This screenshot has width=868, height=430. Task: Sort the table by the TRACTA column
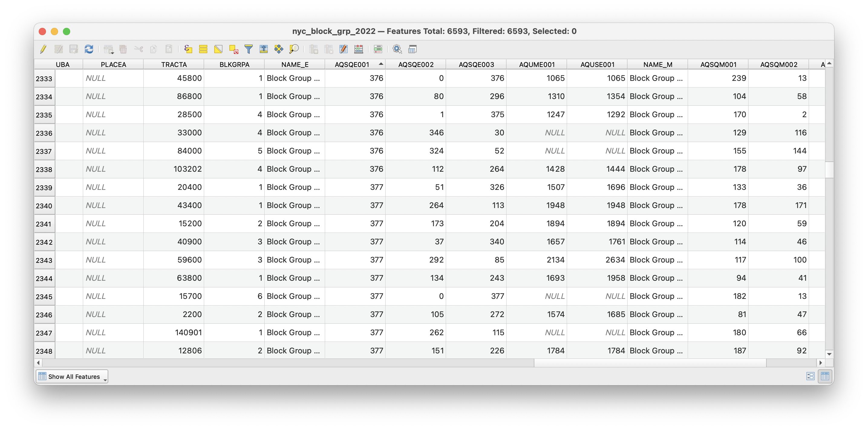[x=174, y=64]
